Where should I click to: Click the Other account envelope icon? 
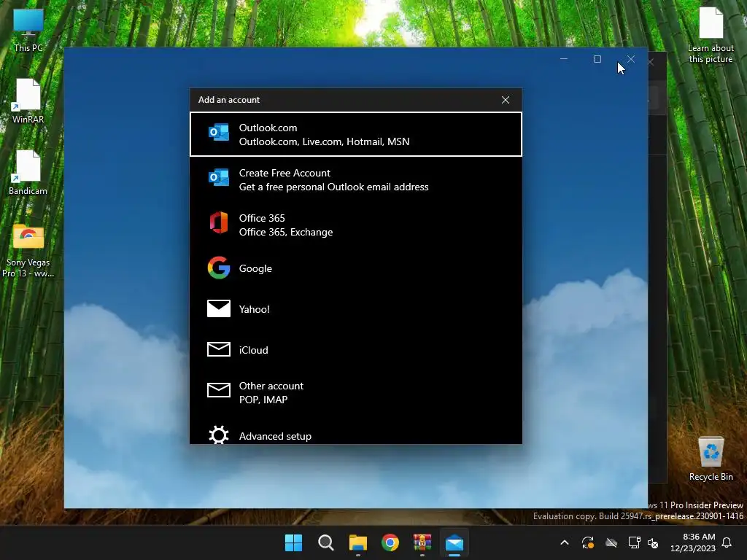pos(219,390)
